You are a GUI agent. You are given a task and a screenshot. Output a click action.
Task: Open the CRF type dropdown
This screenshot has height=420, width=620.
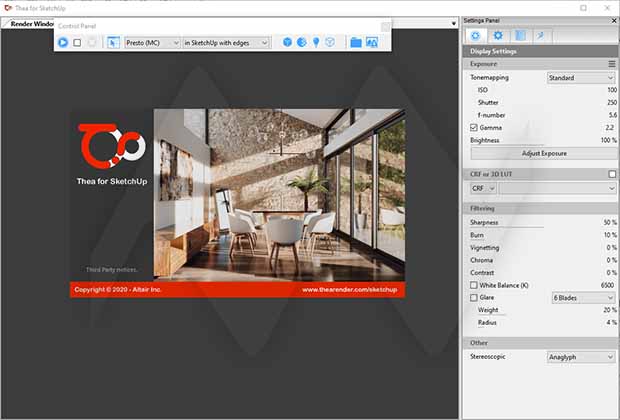[483, 188]
